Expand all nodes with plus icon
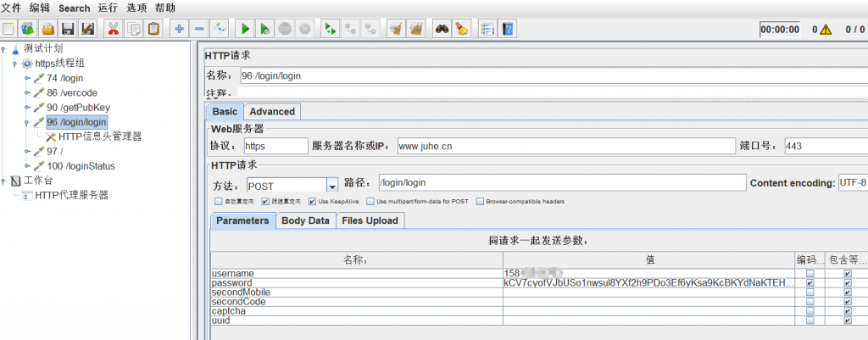The width and height of the screenshot is (868, 340). [x=179, y=28]
